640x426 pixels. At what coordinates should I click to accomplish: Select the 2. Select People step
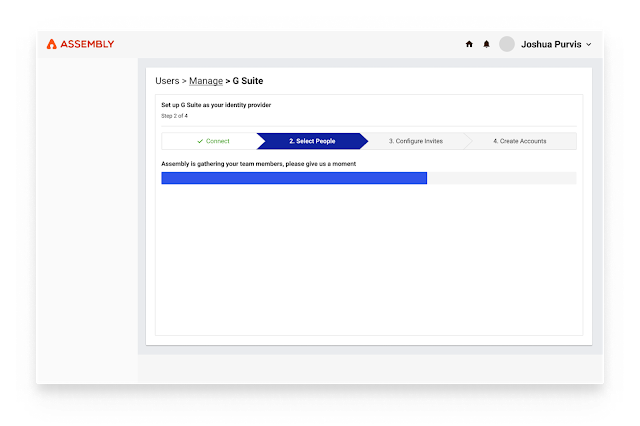pos(312,141)
